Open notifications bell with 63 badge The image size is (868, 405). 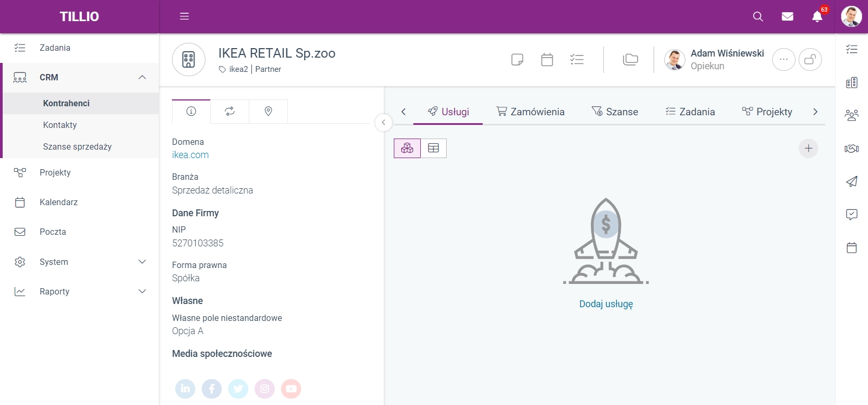[x=818, y=16]
